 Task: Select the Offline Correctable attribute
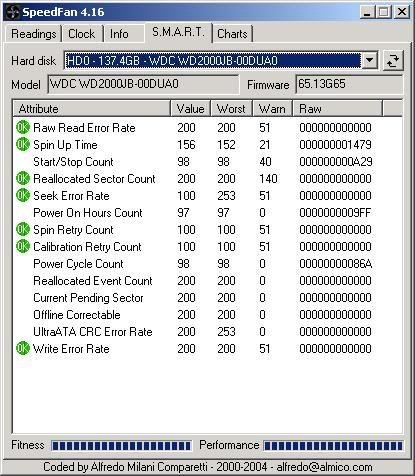[77, 315]
